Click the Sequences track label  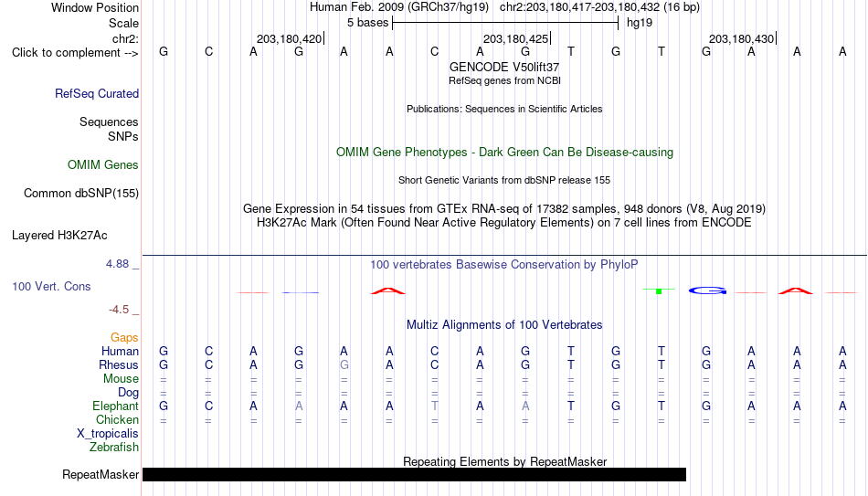click(x=109, y=121)
